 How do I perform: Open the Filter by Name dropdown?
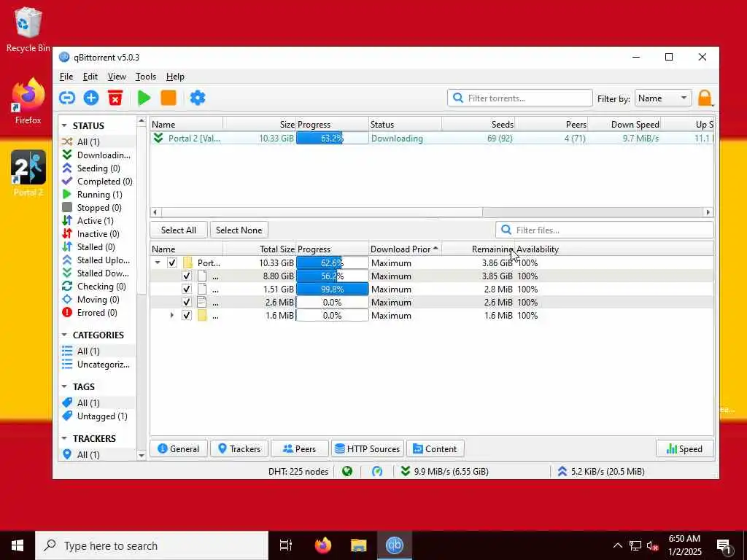pos(662,98)
